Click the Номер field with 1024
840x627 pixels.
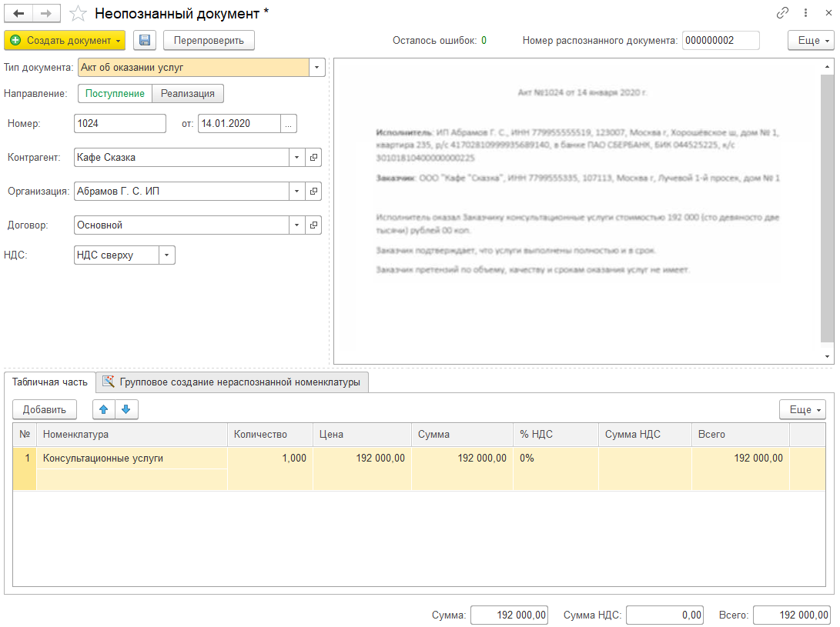tap(120, 124)
